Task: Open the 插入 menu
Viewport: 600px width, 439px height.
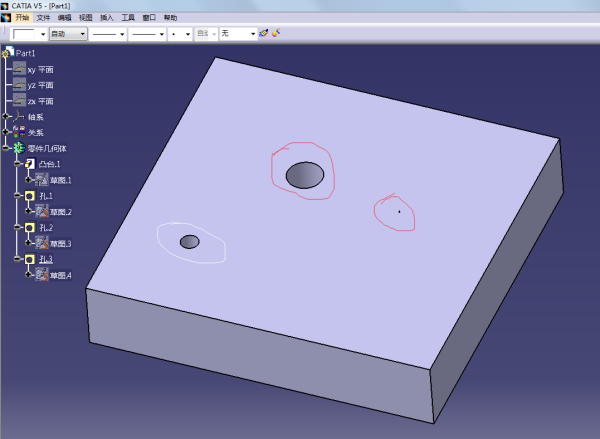Action: (107, 18)
